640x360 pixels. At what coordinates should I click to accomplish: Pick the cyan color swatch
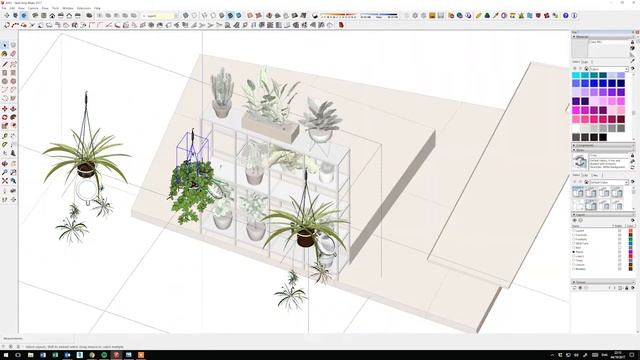click(576, 75)
